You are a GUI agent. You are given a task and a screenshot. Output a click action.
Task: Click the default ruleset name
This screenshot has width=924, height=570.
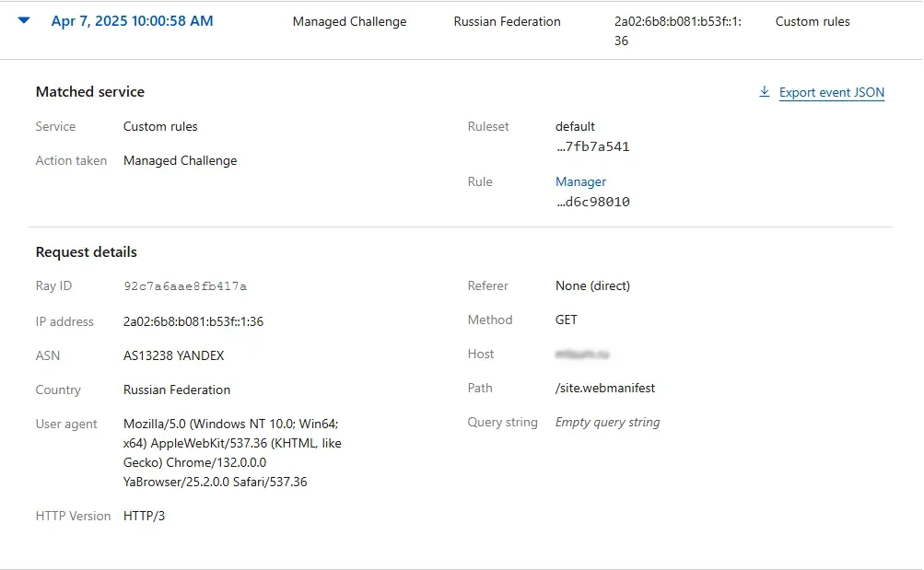pyautogui.click(x=575, y=127)
